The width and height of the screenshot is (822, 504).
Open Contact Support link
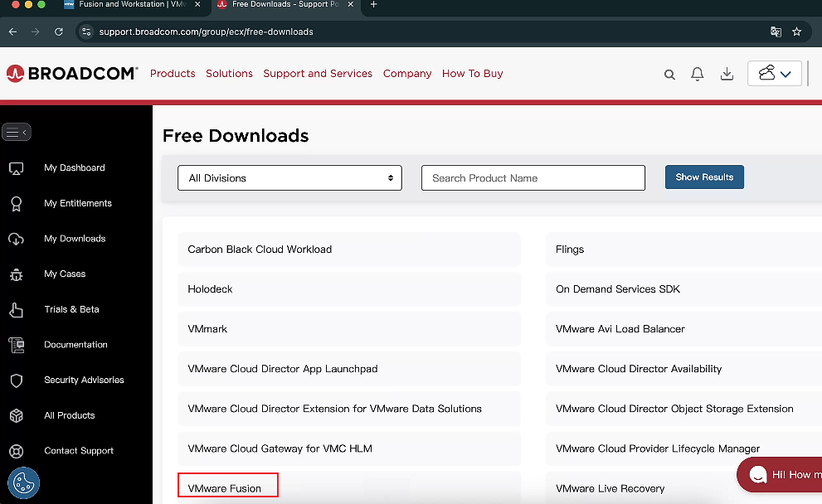tap(79, 451)
